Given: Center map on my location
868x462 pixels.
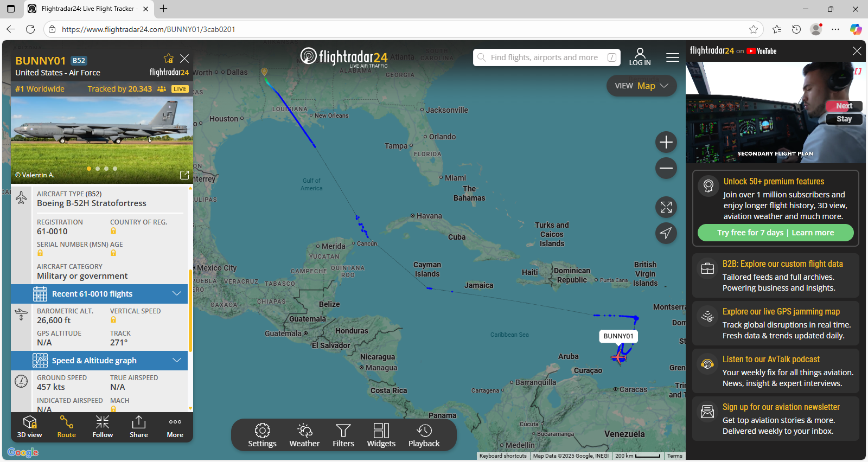Looking at the screenshot, I should (x=666, y=233).
